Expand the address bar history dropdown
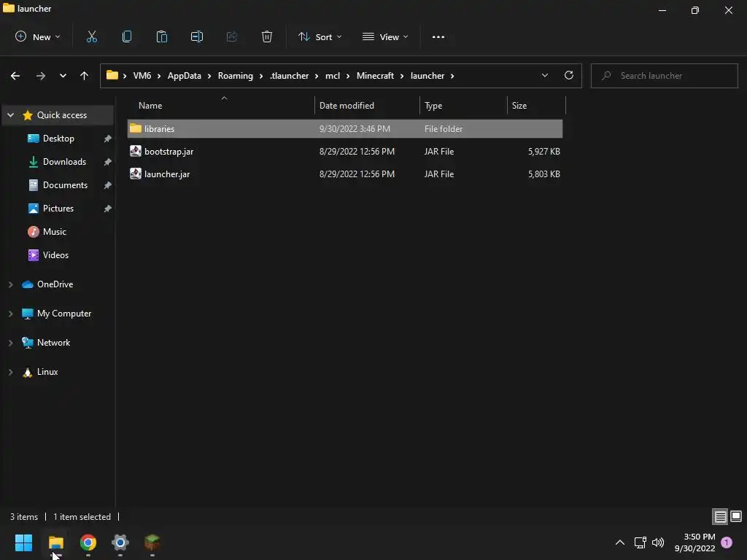The height and width of the screenshot is (560, 747). (545, 75)
